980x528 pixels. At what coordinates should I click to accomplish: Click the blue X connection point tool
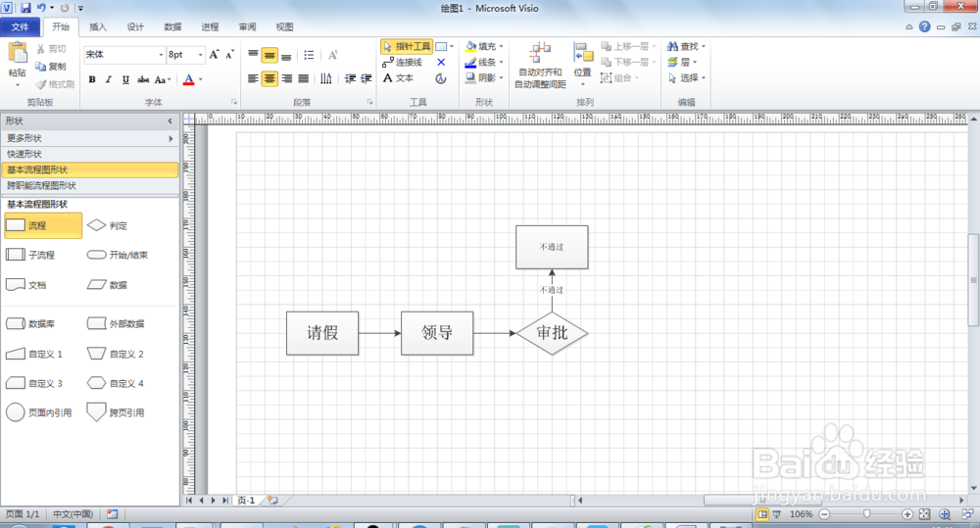[x=441, y=63]
